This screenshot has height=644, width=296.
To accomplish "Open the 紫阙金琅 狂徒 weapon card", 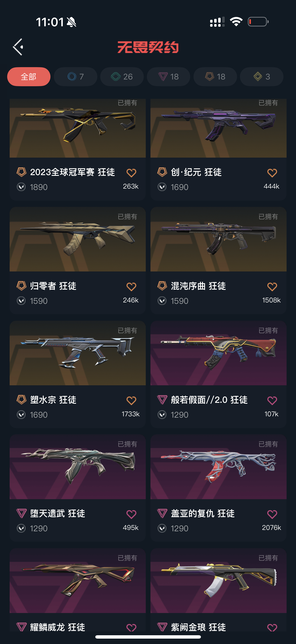I will pyautogui.click(x=218, y=590).
